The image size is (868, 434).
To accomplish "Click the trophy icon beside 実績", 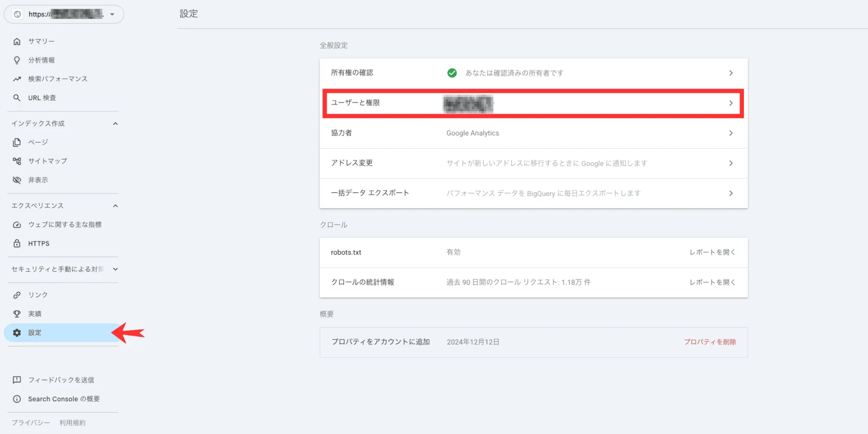I will coord(17,314).
